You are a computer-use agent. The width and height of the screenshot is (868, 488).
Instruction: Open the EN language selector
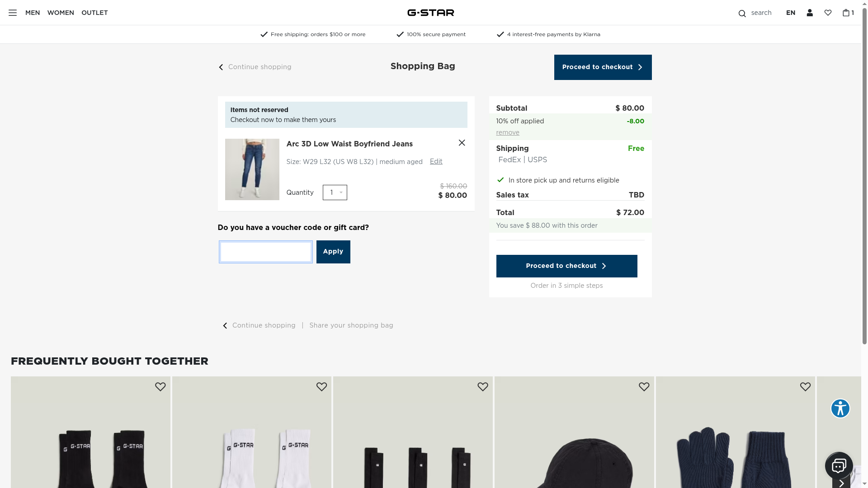tap(790, 13)
